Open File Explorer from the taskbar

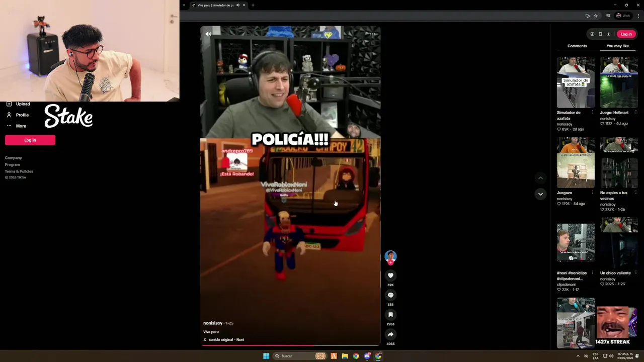coord(345,356)
